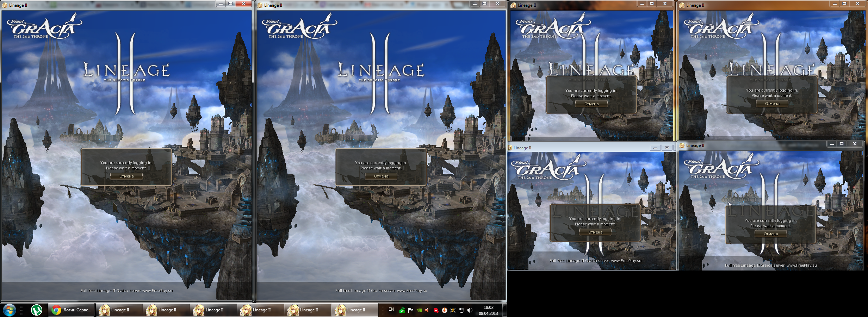The width and height of the screenshot is (868, 317).
Task: Open the clock showing 18:02
Action: [x=488, y=310]
